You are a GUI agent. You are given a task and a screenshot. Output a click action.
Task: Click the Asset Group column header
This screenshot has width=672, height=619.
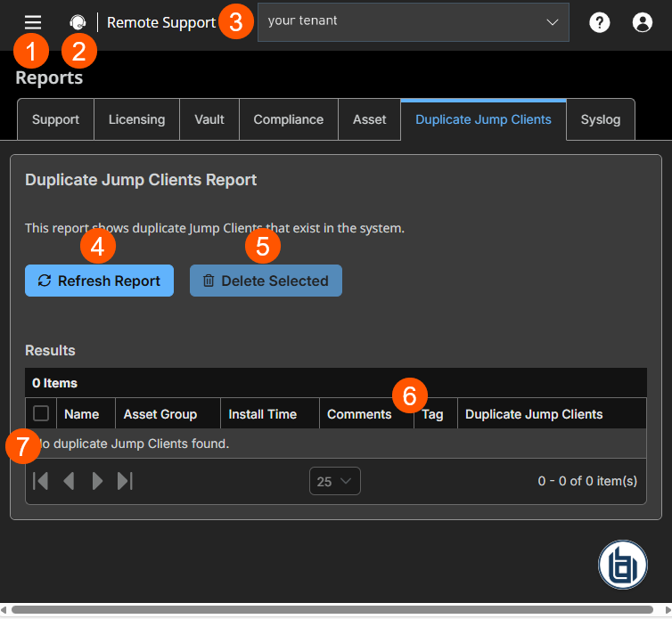pos(168,414)
